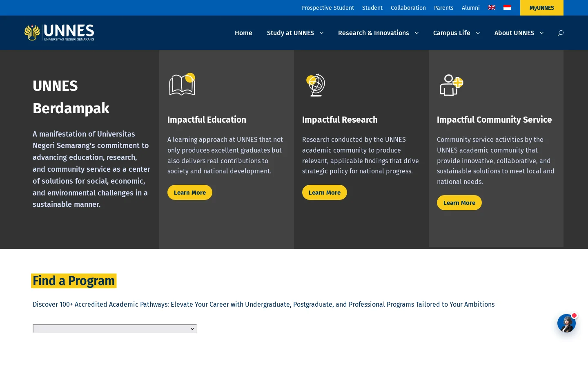The height and width of the screenshot is (368, 588).
Task: Switch language with the Indonesian flag icon
Action: point(507,8)
